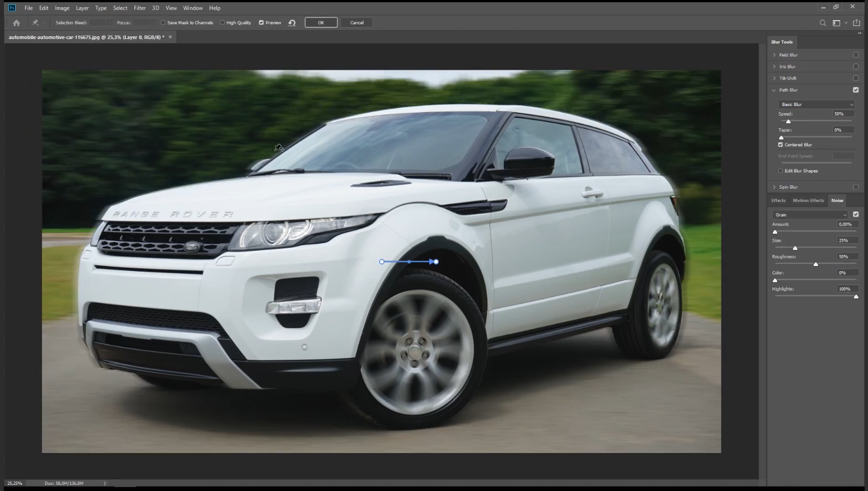
Task: Enable Save Mask to Channels checkbox
Action: point(163,23)
